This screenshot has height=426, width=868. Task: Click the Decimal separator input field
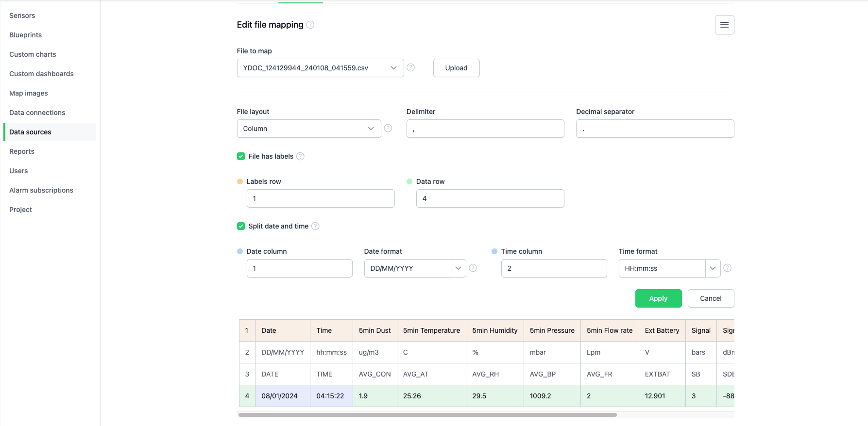[655, 129]
